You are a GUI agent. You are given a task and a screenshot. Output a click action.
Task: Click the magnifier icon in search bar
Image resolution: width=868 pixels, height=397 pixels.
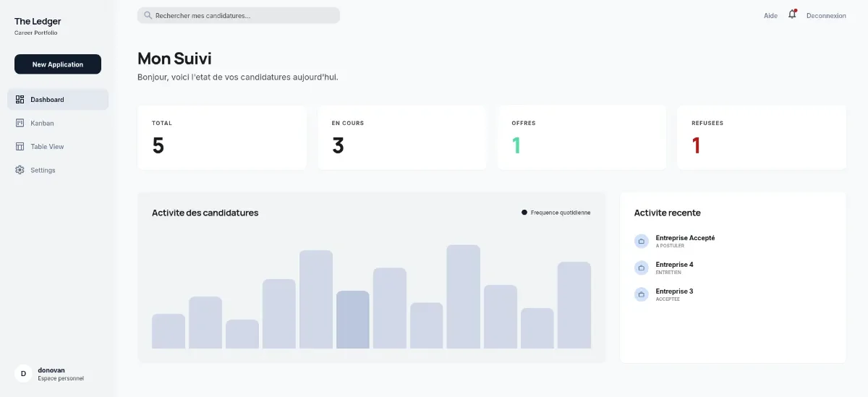[148, 15]
